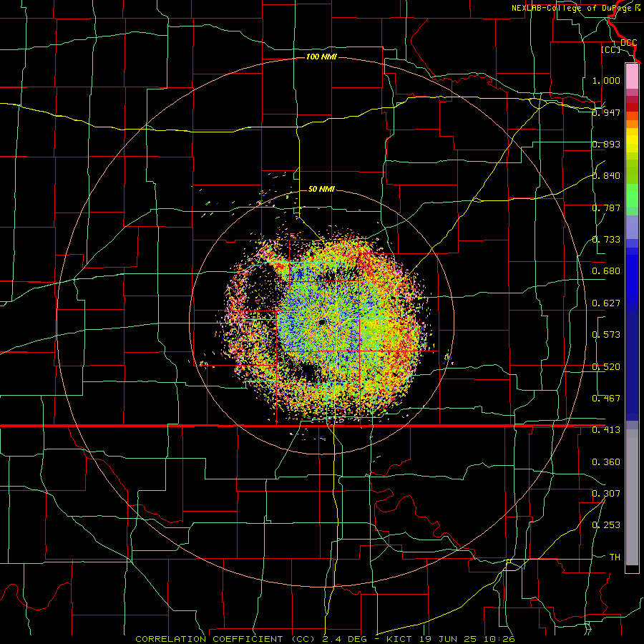Click the 0.627 scale value
This screenshot has width=644, height=644.
606,303
